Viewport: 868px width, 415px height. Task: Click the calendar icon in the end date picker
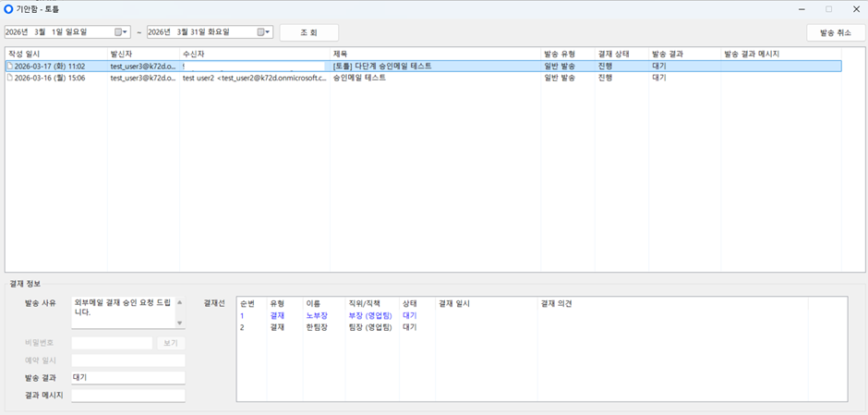pos(260,32)
